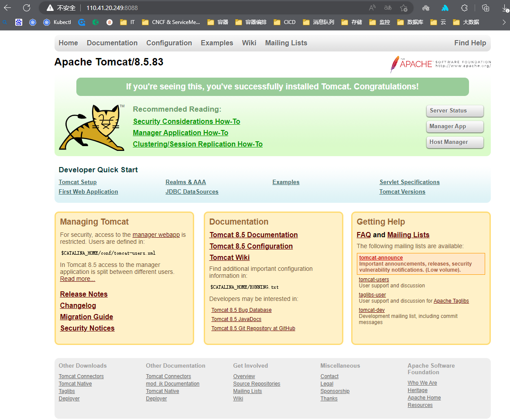The width and height of the screenshot is (510, 420).
Task: Open the 云 bookmarks folder
Action: (x=438, y=22)
